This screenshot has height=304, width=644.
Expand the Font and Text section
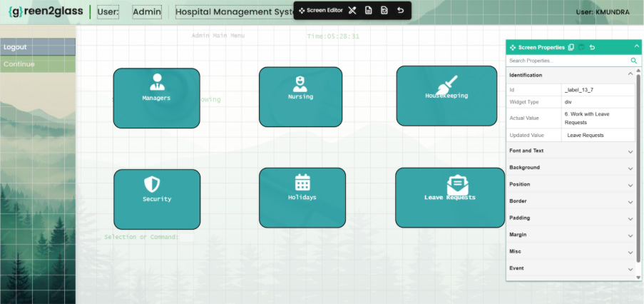(630, 151)
